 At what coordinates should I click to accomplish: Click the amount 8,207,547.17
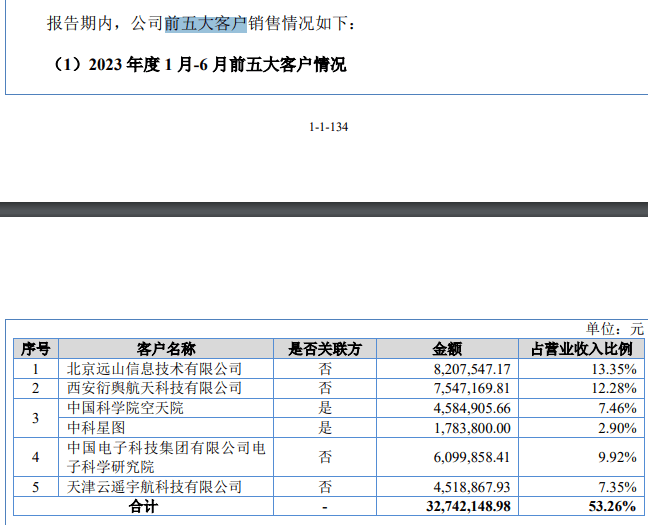coord(472,369)
